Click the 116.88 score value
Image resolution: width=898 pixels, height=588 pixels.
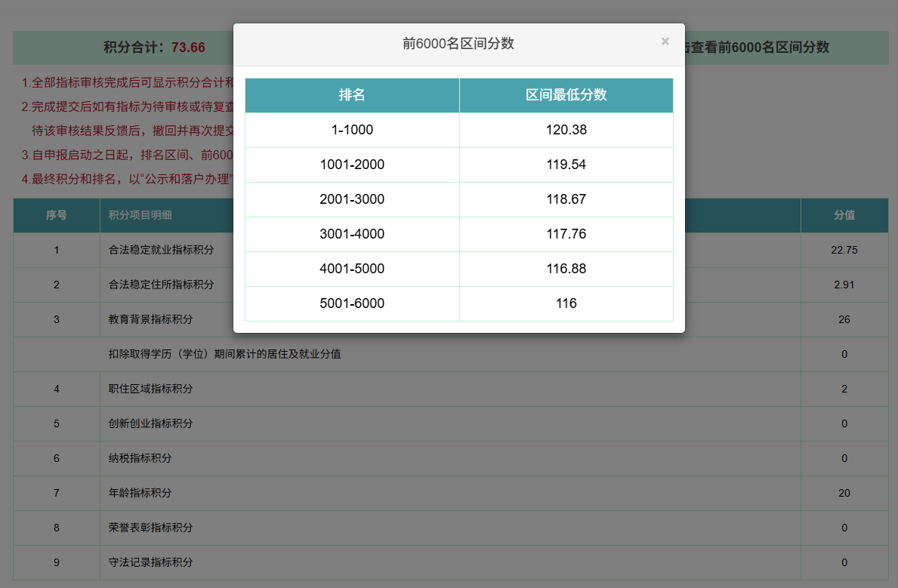click(566, 269)
